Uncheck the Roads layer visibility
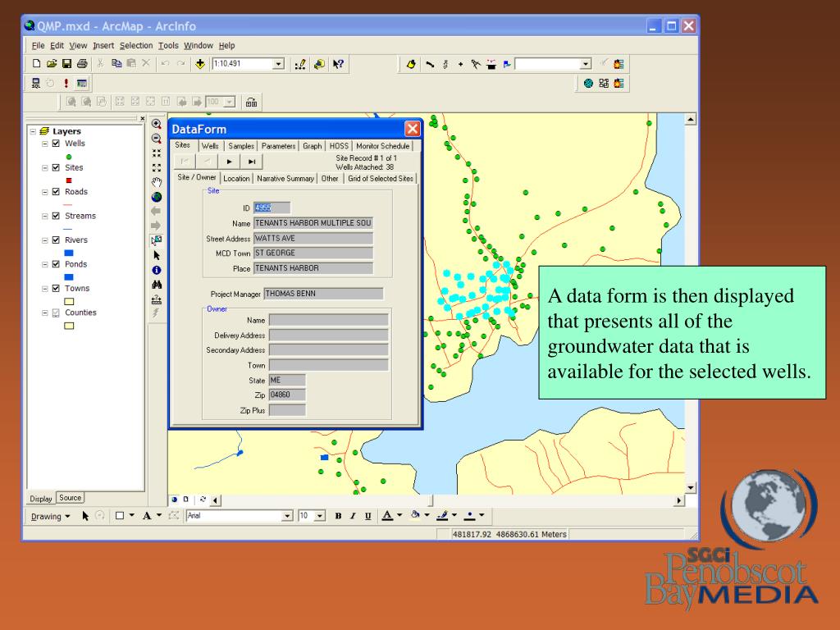The image size is (840, 630). tap(56, 192)
